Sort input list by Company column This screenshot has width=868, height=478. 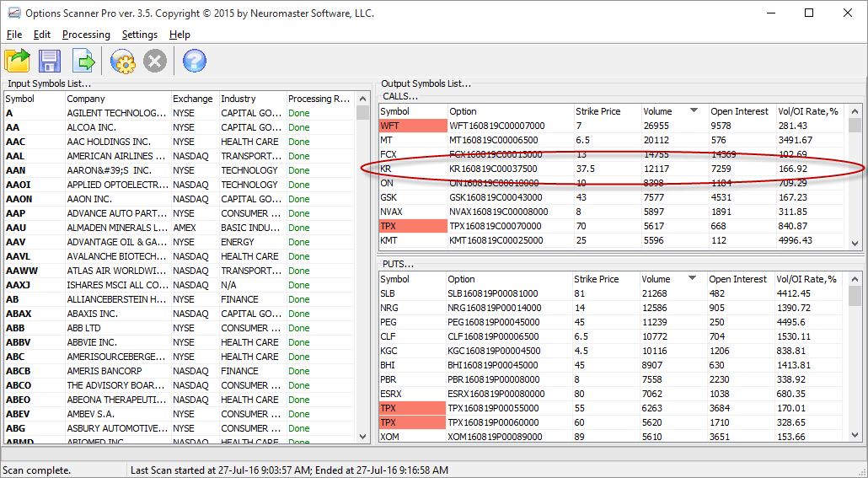(x=118, y=99)
